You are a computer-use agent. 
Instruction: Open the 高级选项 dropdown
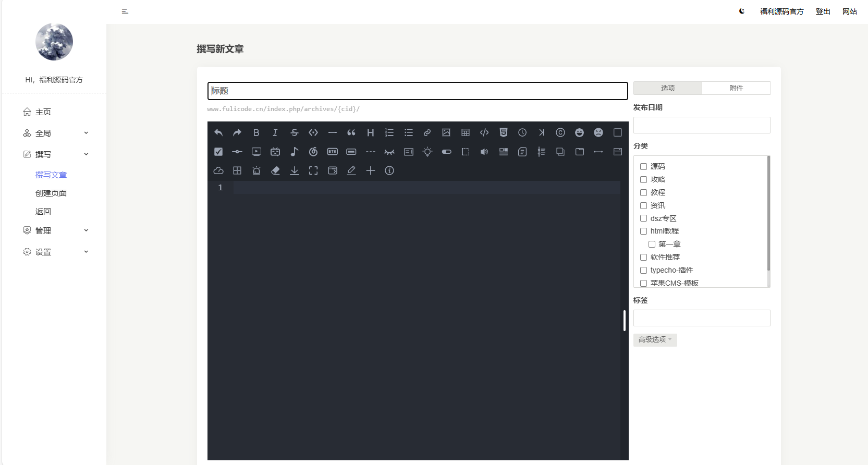[x=655, y=339]
